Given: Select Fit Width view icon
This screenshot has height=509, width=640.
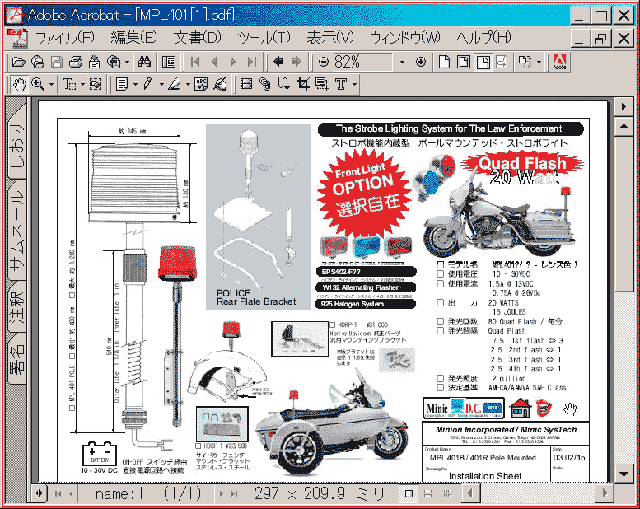Looking at the screenshot, I should click(x=483, y=62).
